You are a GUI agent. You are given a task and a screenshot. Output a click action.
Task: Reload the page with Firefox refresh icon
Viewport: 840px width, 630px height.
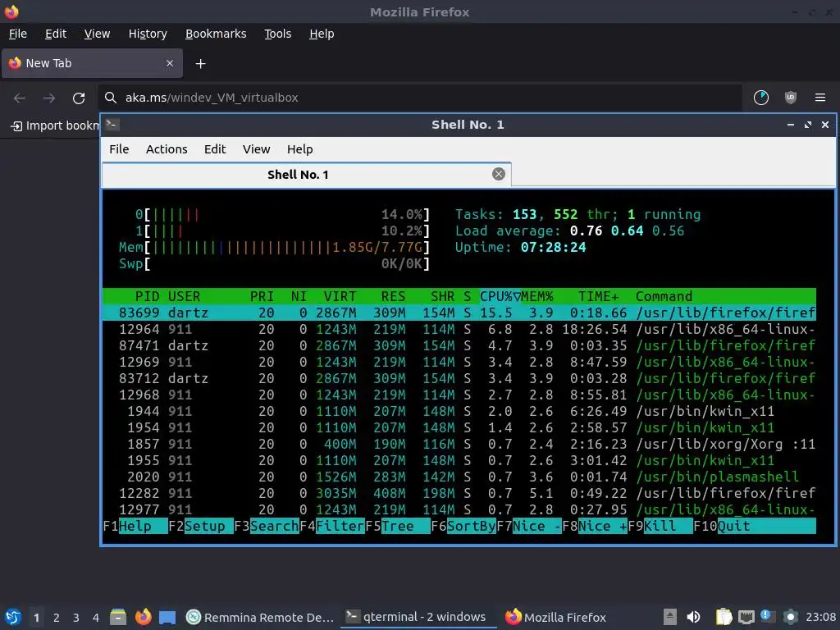pyautogui.click(x=79, y=98)
